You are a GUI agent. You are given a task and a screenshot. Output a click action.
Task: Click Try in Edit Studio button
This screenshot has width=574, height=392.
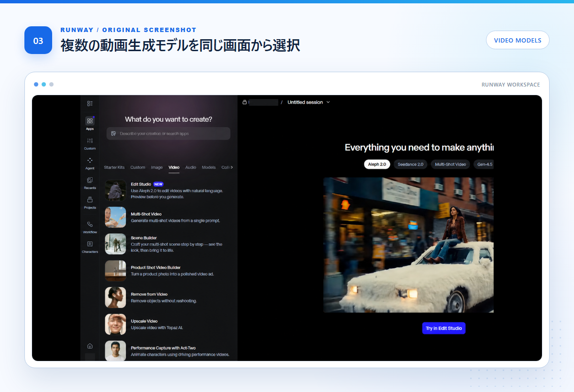tap(444, 328)
